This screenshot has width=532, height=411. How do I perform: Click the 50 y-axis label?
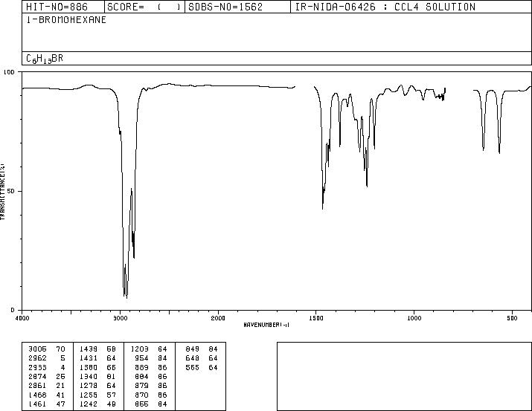11,191
